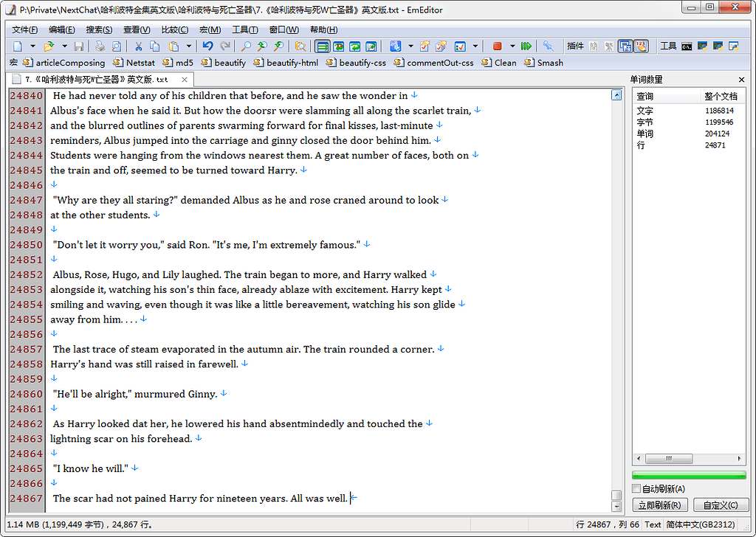Click the Open folder icon in toolbar
The width and height of the screenshot is (756, 537).
point(49,46)
